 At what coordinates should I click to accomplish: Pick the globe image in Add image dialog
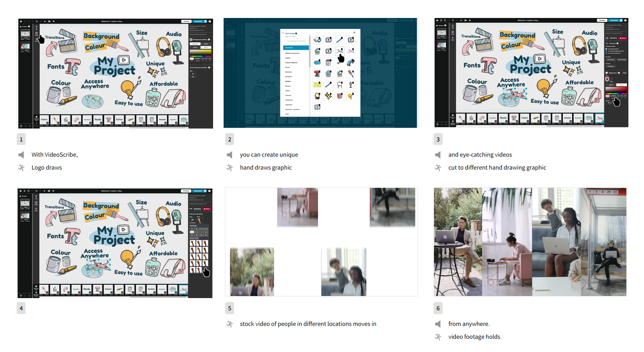point(317,62)
